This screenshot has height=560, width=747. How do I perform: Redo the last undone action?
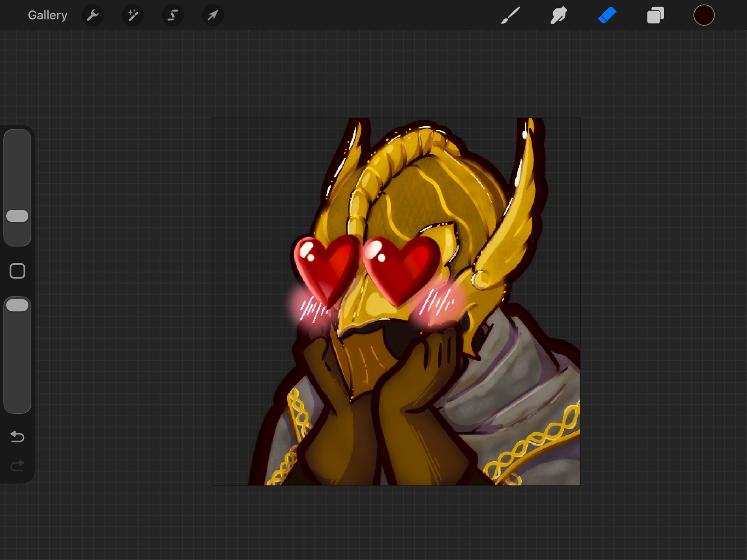[17, 465]
